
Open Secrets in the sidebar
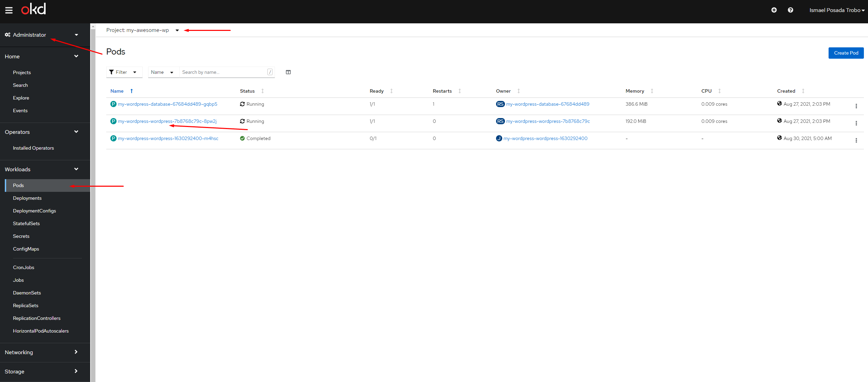(21, 236)
